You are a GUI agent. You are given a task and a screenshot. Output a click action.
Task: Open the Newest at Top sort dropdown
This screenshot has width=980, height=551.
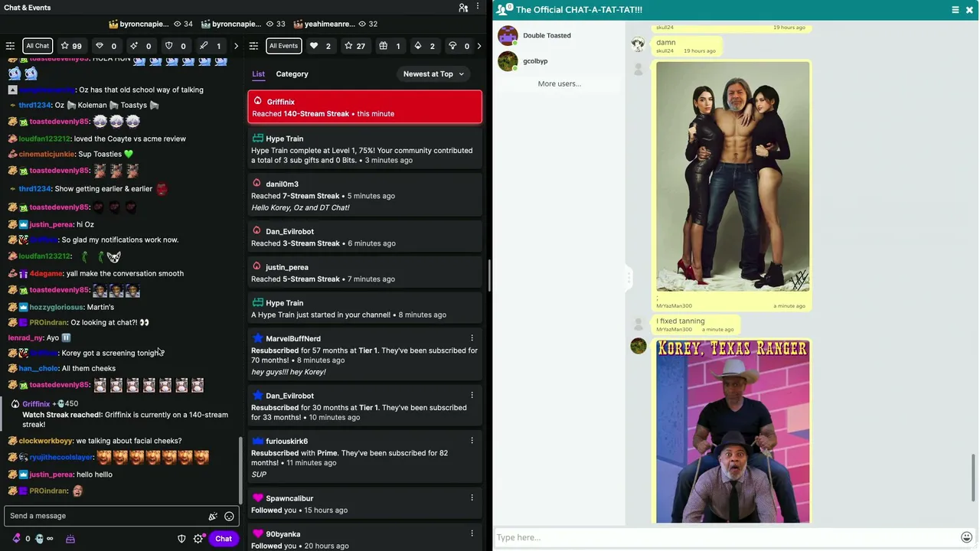(433, 74)
